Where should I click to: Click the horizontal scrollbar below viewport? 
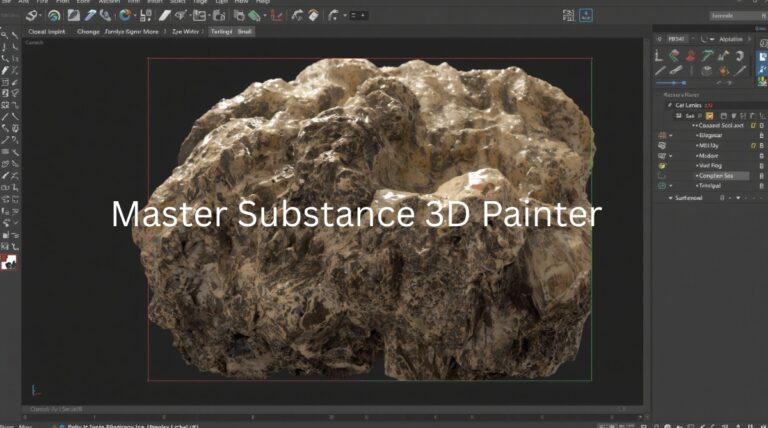pyautogui.click(x=333, y=409)
